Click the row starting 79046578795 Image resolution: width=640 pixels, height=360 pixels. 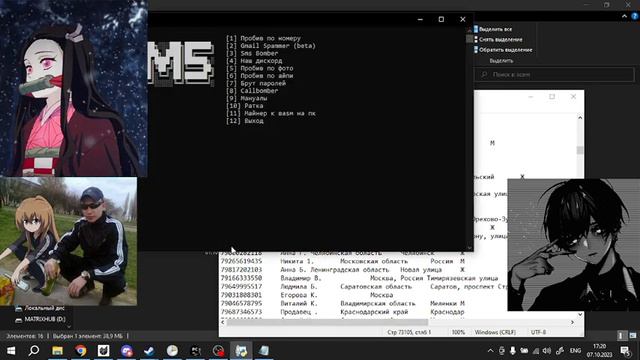(x=343, y=304)
